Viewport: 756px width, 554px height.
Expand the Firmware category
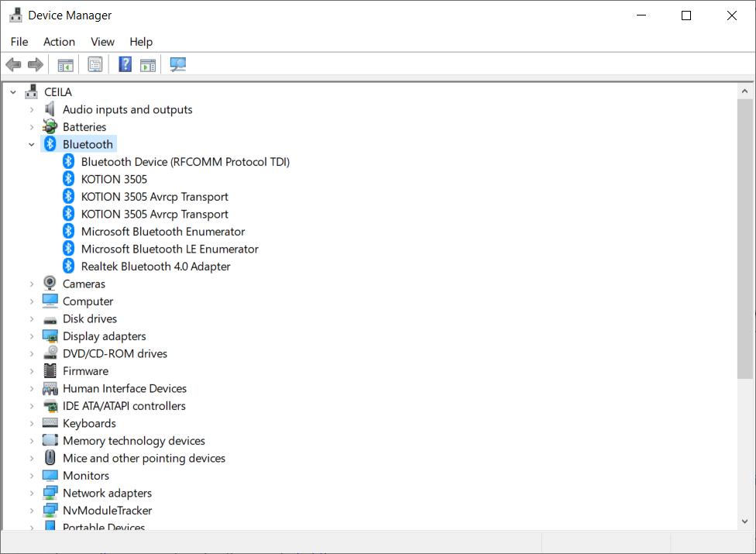(32, 371)
